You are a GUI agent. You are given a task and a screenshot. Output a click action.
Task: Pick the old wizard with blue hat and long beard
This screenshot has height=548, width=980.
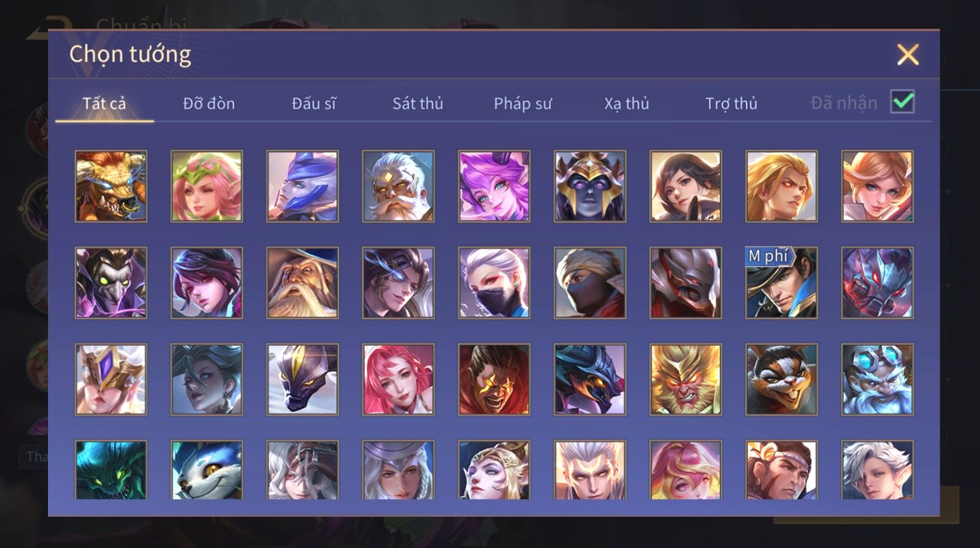coord(303,283)
